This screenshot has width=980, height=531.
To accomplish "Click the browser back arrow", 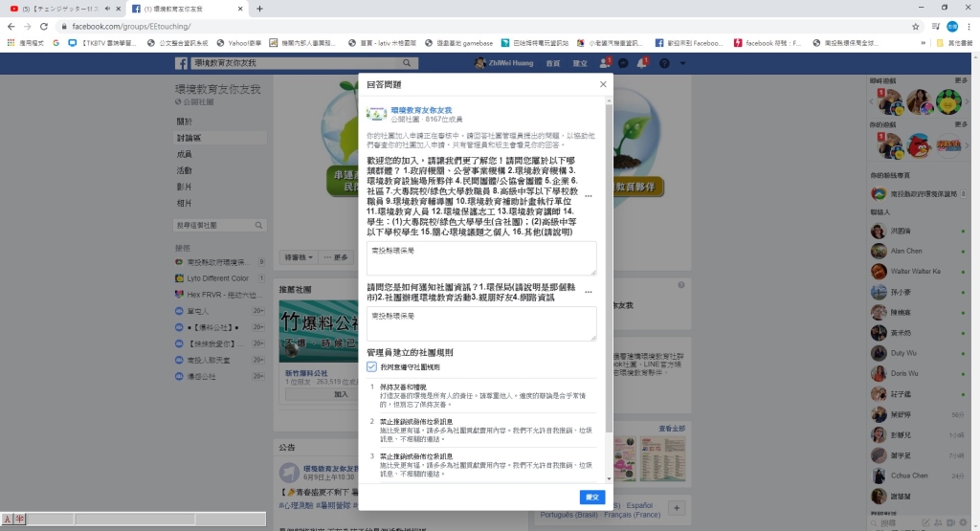I will click(x=11, y=26).
